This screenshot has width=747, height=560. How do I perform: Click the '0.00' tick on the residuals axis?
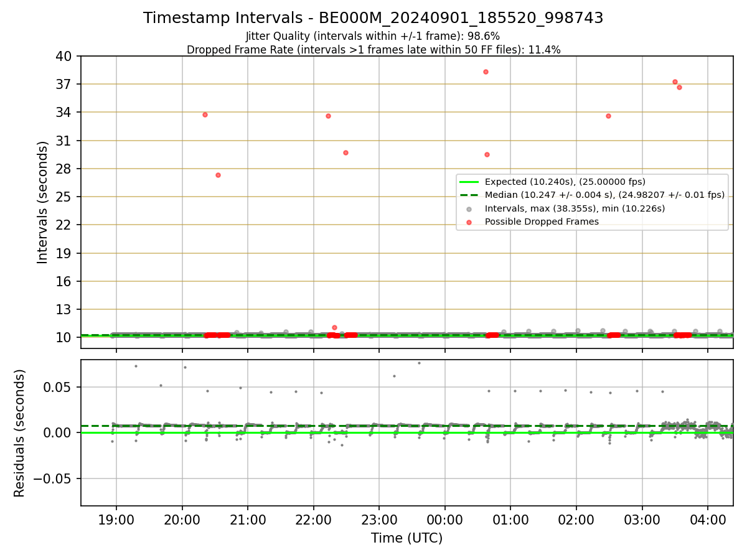pos(59,433)
